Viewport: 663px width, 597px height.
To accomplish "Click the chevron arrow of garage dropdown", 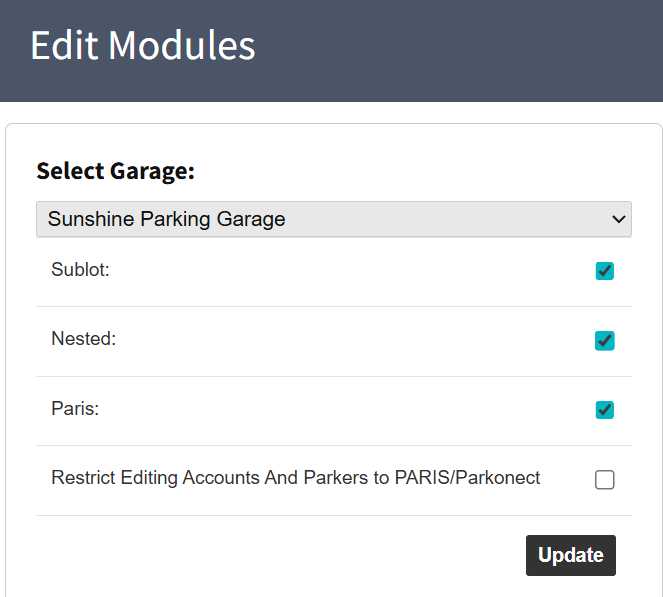I will (616, 219).
